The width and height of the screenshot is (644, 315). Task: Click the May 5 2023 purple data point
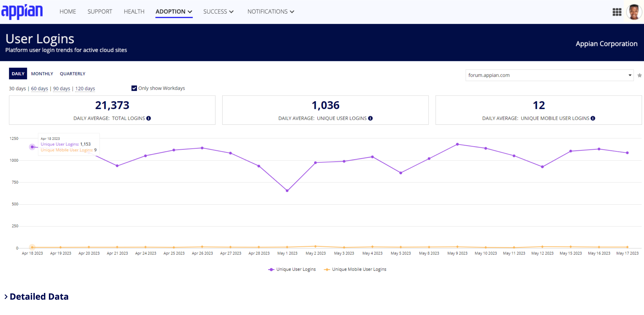pos(401,173)
